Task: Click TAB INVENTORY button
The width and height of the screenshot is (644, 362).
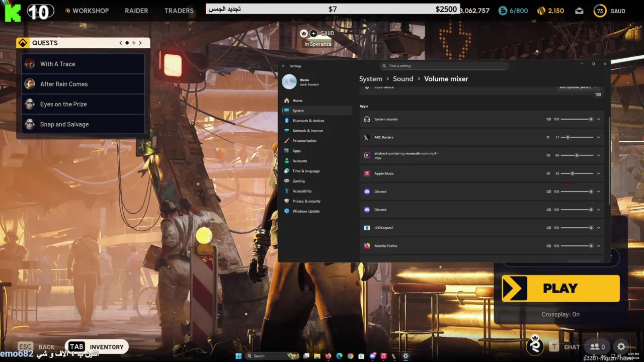Action: (96, 347)
